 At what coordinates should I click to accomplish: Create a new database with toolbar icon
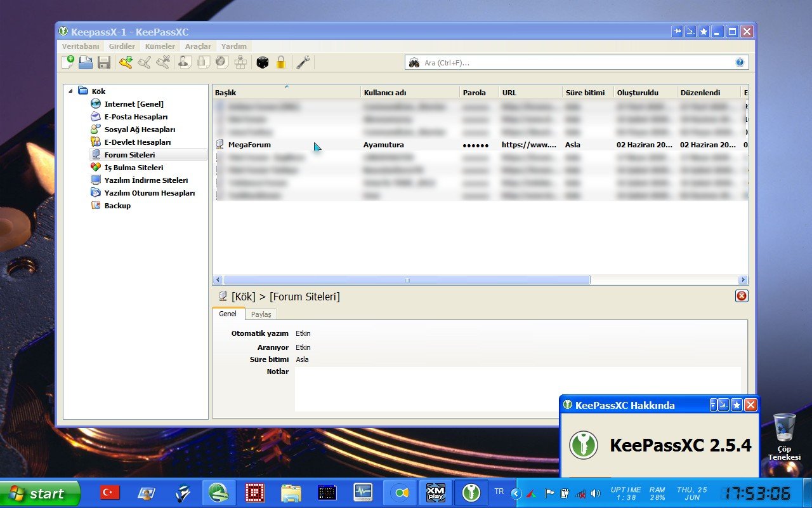[68, 62]
